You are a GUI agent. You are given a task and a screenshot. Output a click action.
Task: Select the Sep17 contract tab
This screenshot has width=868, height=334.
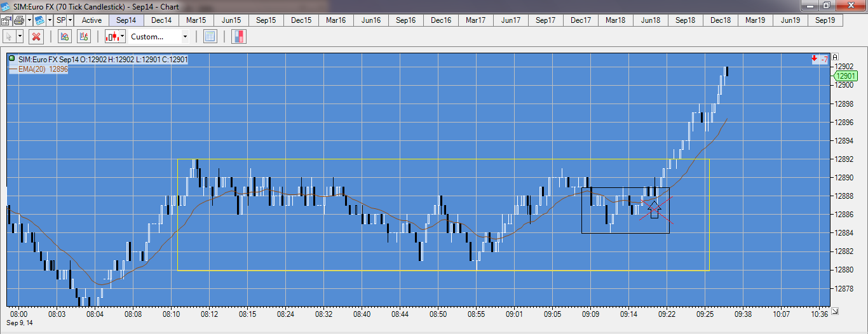pyautogui.click(x=546, y=20)
